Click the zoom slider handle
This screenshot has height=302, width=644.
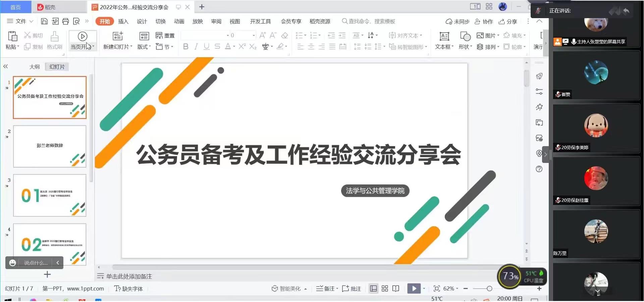489,289
